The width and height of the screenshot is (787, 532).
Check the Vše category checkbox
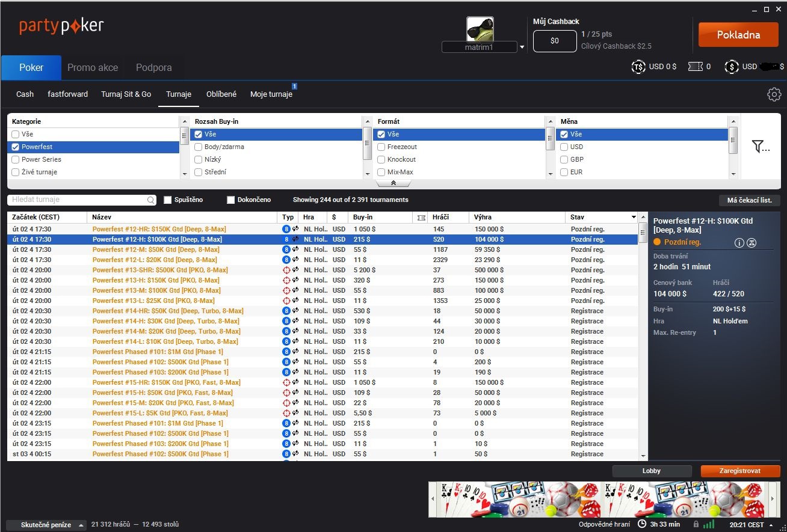(16, 134)
